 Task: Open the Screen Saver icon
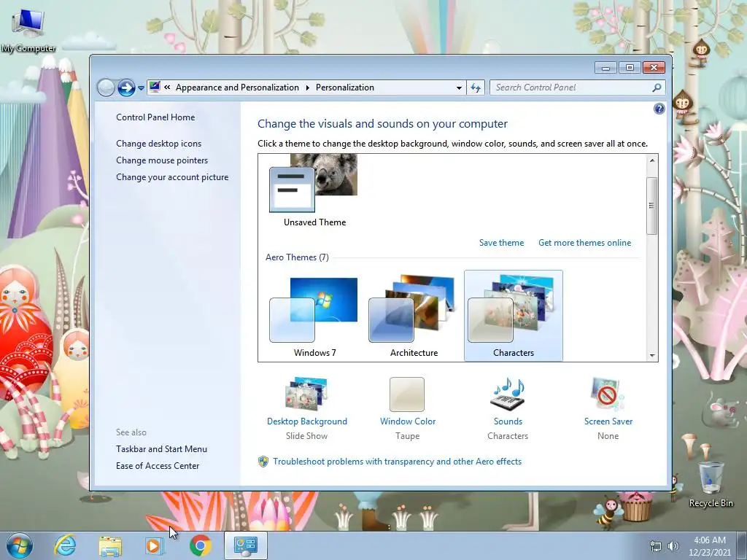click(608, 394)
